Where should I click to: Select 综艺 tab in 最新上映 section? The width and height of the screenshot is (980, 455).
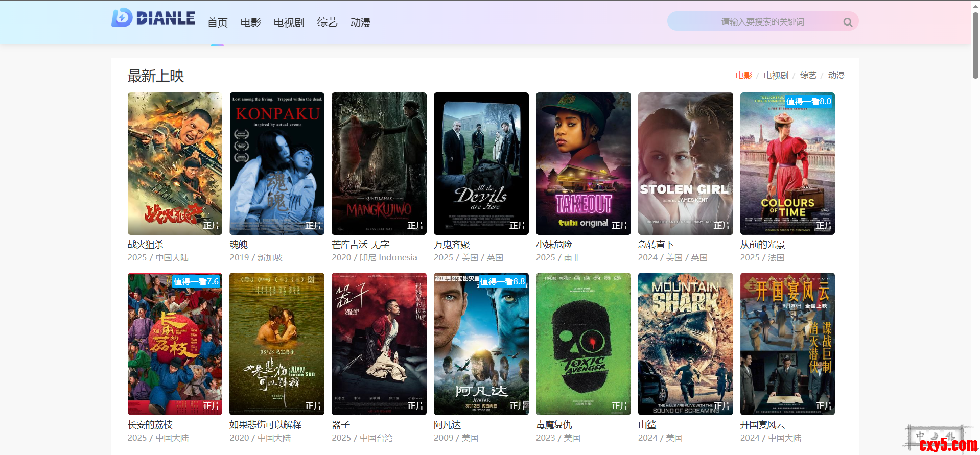pyautogui.click(x=808, y=76)
